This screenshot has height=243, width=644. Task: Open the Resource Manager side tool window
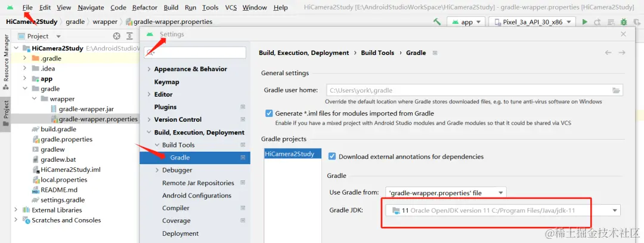tap(6, 62)
